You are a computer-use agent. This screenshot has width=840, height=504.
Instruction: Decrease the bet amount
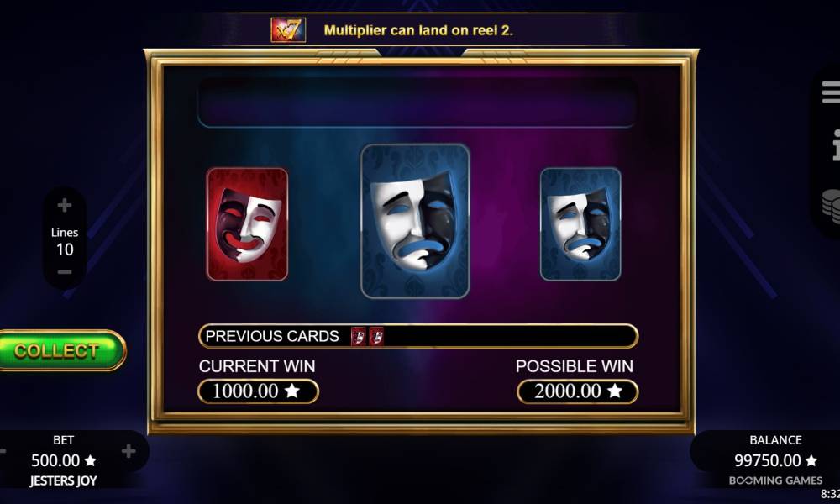(x=3, y=452)
